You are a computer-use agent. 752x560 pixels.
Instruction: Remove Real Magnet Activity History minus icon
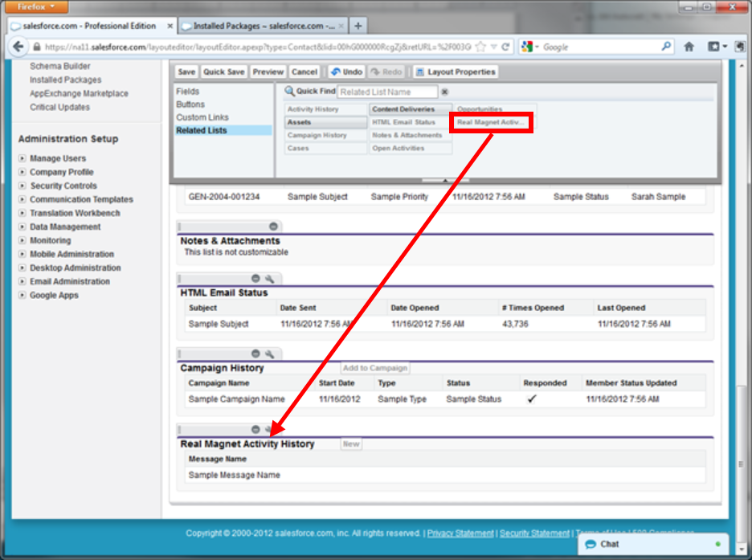click(255, 429)
